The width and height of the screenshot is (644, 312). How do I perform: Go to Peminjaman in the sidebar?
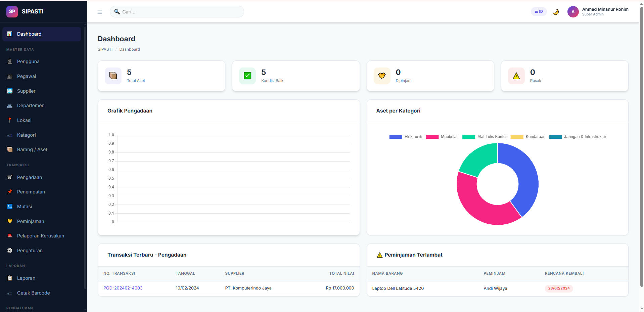coord(31,221)
